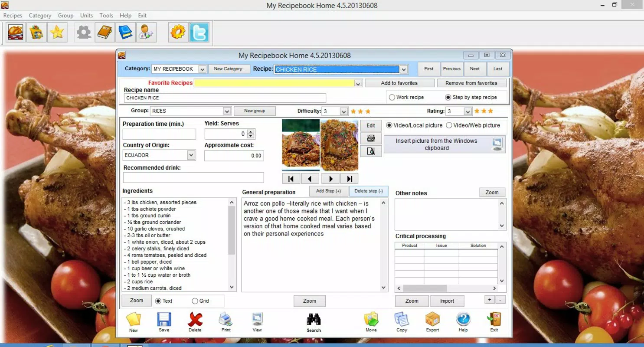Click Add Step (+) button
Viewport: 644px width, 347px height.
(x=329, y=191)
